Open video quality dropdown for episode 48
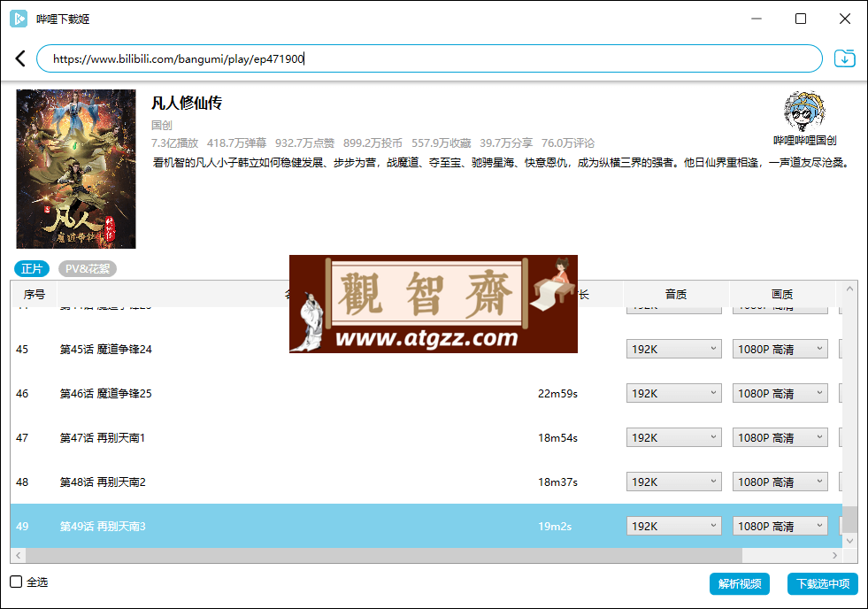 point(780,482)
